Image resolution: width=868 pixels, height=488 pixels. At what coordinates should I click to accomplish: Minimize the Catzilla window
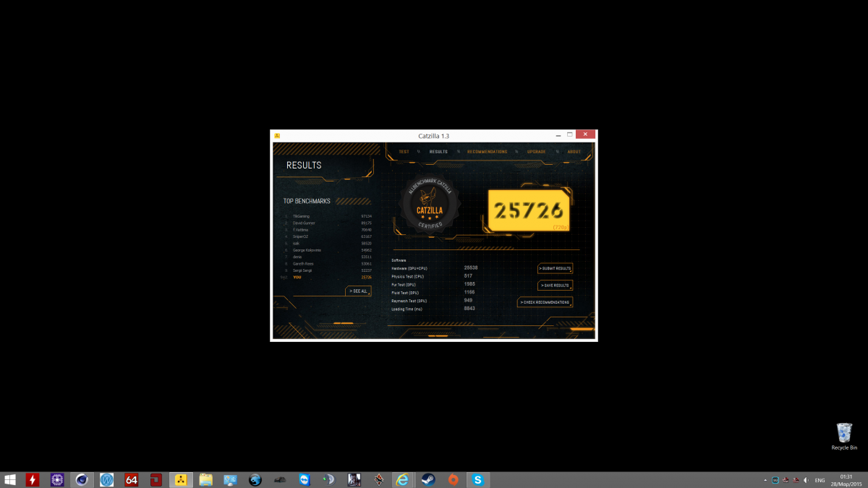coord(558,134)
